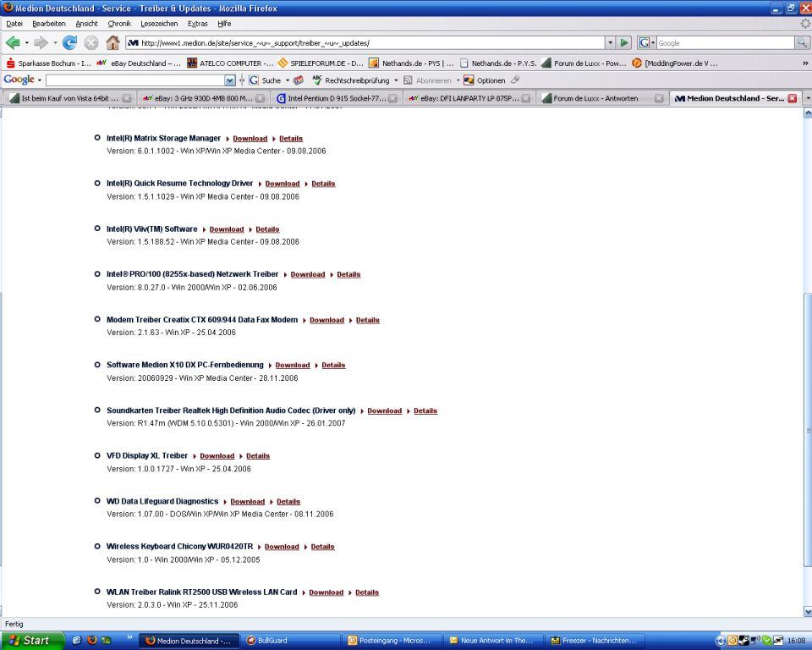Viewport: 812px width, 650px height.
Task: Click the Forward arrow button
Action: pos(41,43)
